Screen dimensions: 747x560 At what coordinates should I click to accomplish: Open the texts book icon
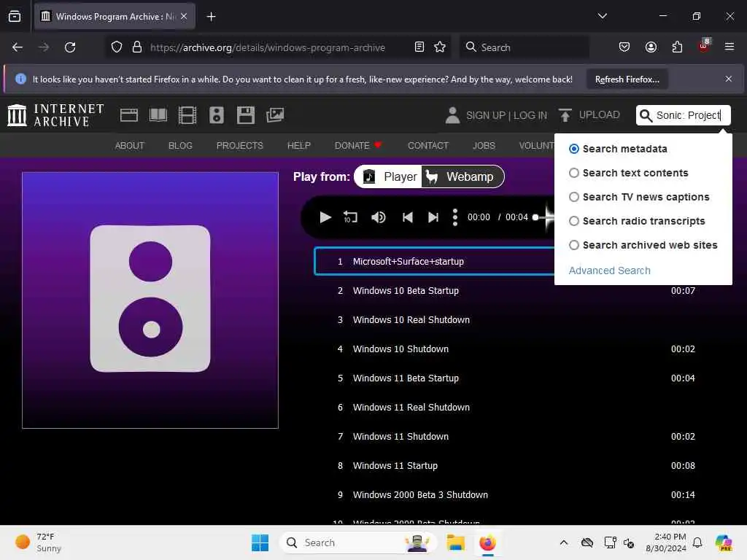[158, 114]
